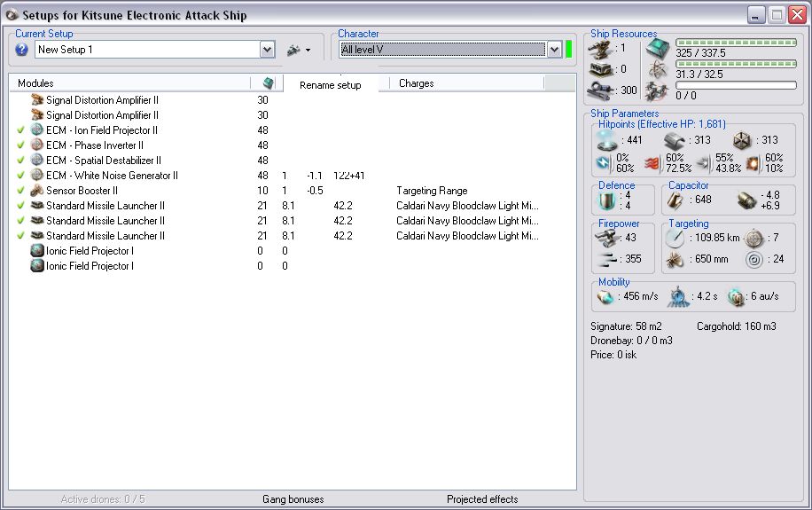Click the Defence shield icon

[607, 200]
